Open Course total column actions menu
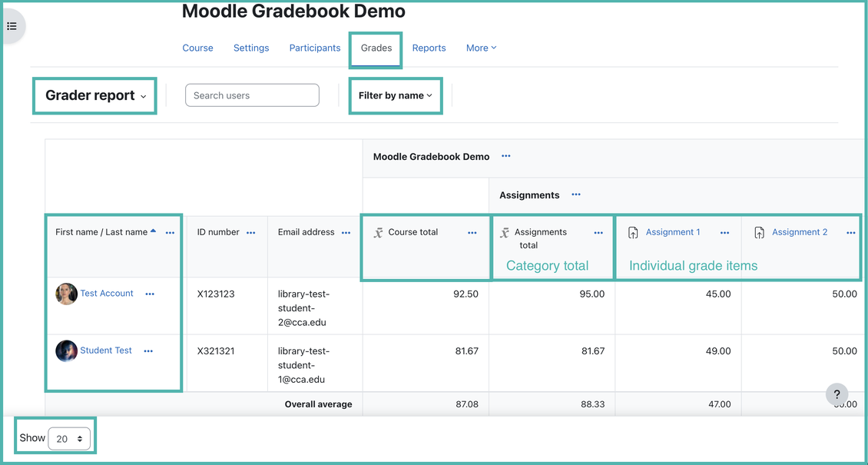The height and width of the screenshot is (465, 868). 472,233
